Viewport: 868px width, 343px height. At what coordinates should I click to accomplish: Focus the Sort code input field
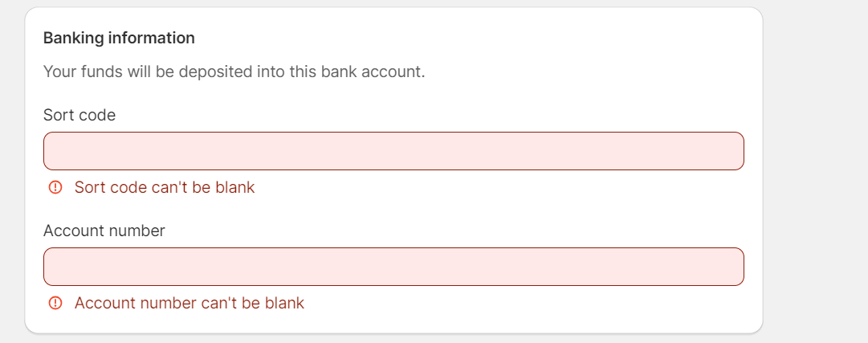(393, 151)
